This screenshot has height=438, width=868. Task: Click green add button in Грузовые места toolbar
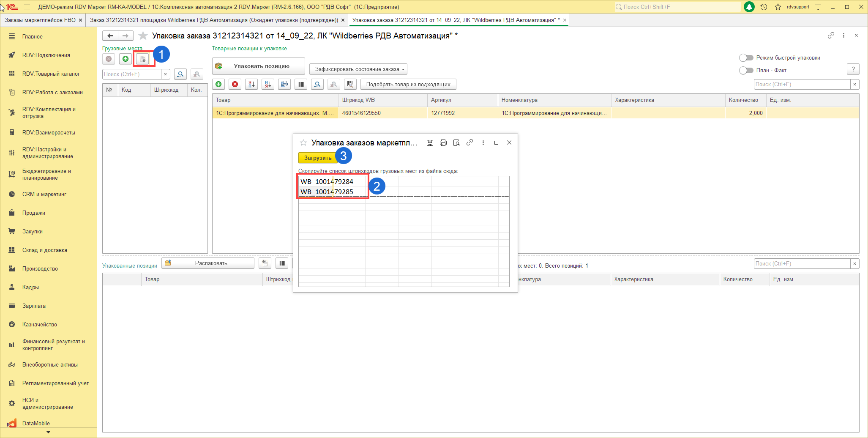[126, 59]
